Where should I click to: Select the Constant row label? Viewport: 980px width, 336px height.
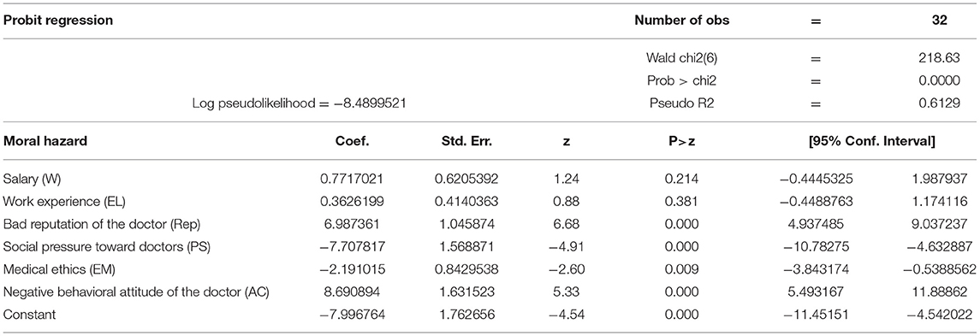pos(29,314)
